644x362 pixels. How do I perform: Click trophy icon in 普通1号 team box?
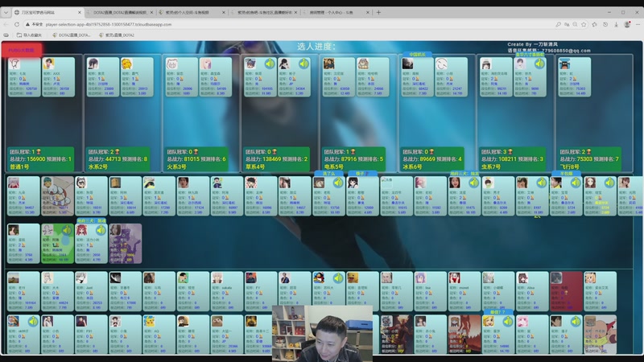[39, 152]
